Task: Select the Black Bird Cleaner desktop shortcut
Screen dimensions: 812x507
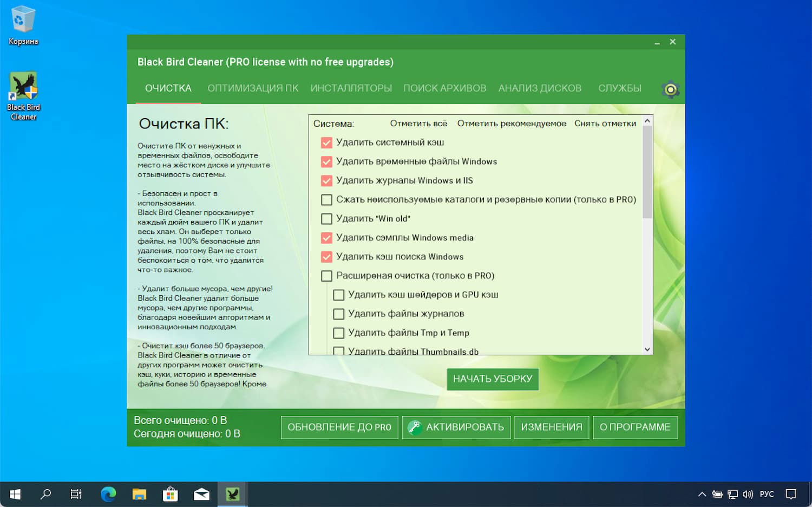Action: pyautogui.click(x=23, y=96)
